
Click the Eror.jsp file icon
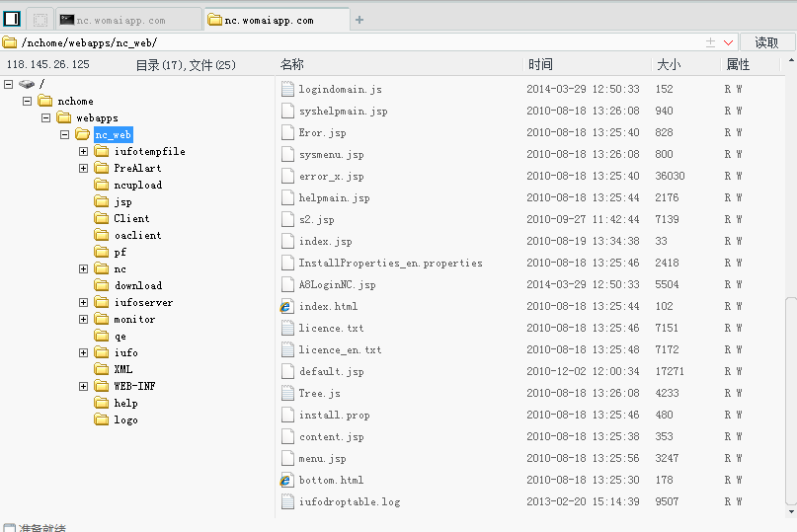tap(287, 132)
